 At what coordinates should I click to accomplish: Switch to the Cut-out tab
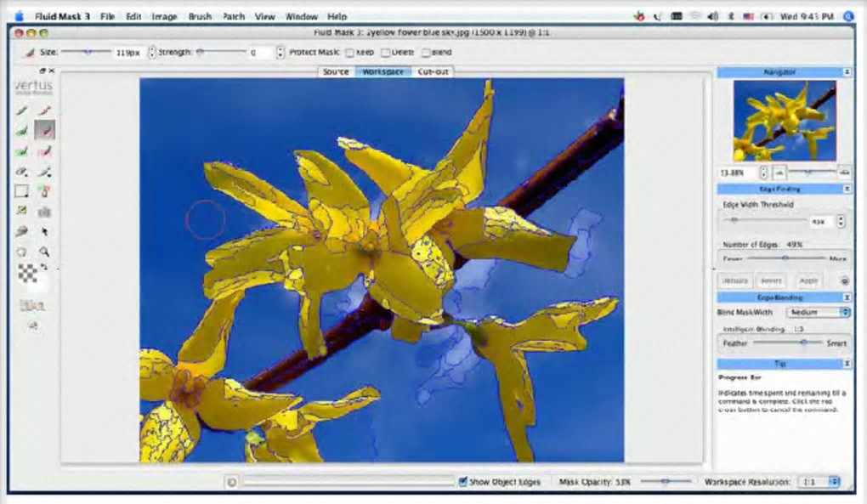(433, 72)
